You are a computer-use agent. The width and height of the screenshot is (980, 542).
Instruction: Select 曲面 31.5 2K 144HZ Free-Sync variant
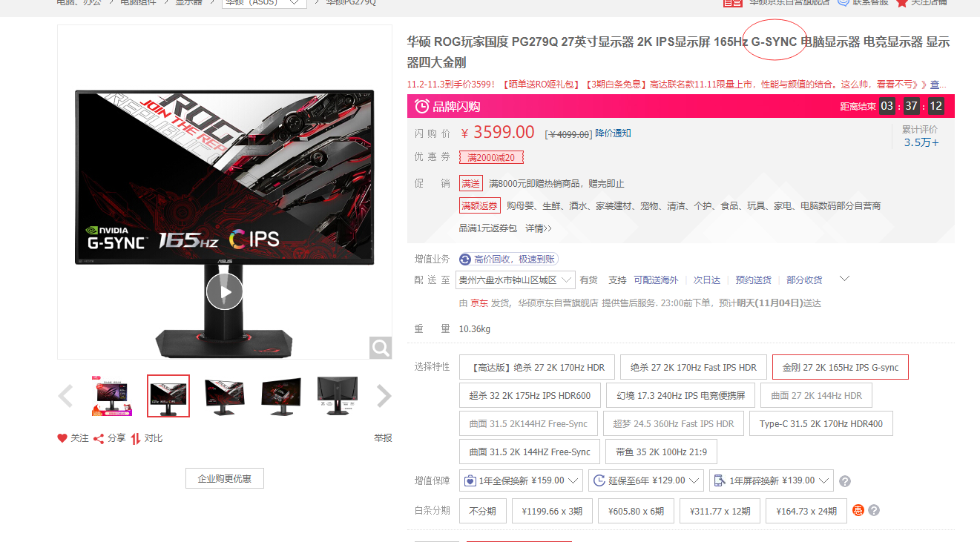click(x=530, y=452)
